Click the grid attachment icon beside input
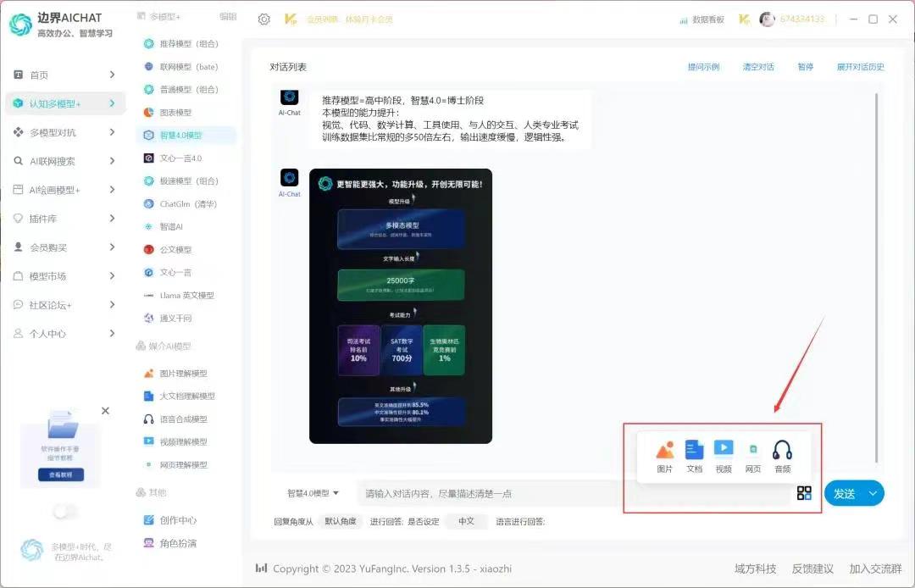The height and width of the screenshot is (588, 915). coord(804,493)
